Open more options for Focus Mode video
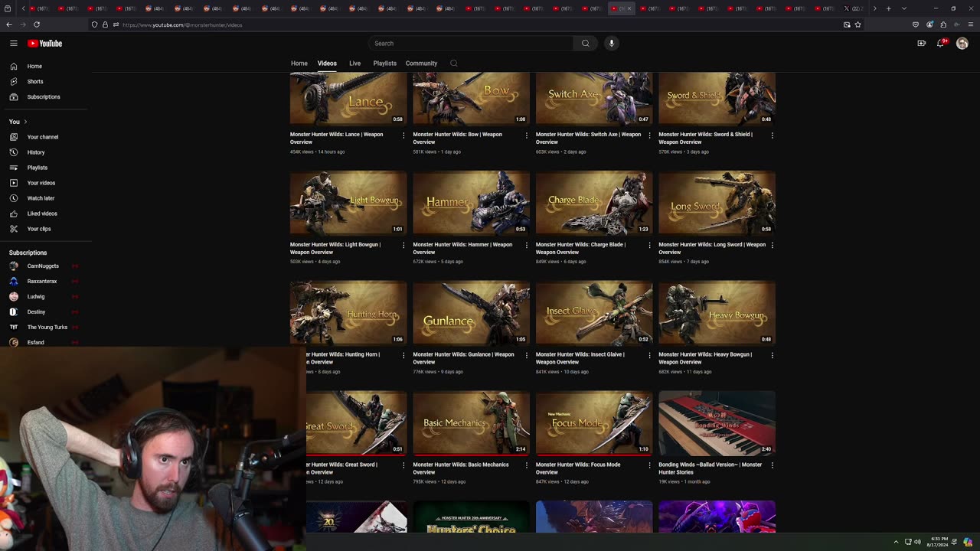The height and width of the screenshot is (551, 980). tap(649, 465)
